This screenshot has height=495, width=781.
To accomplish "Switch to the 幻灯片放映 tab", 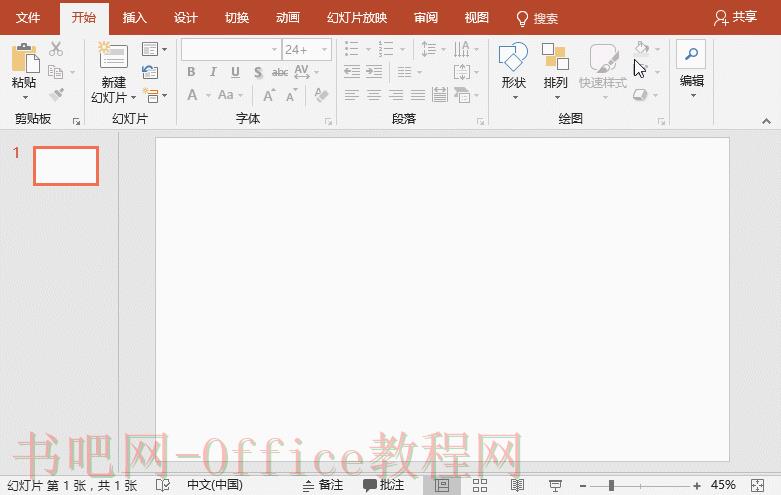I will (357, 18).
